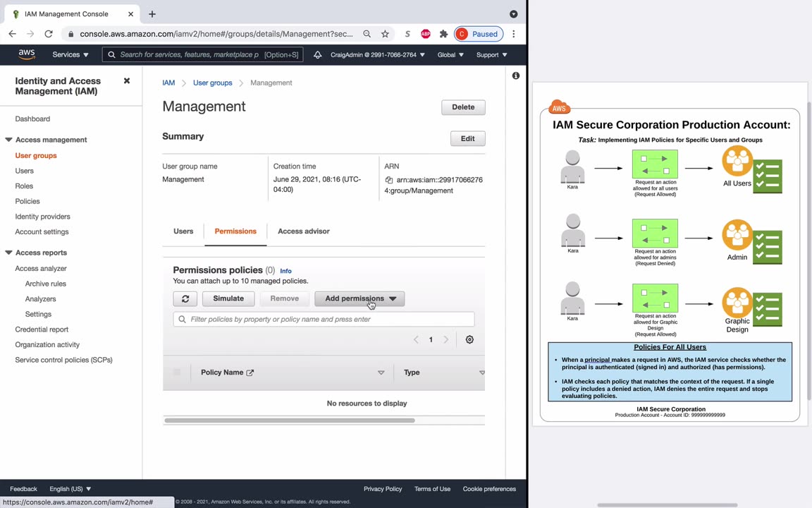Open the Global region dropdown
The image size is (812, 508).
(450, 54)
